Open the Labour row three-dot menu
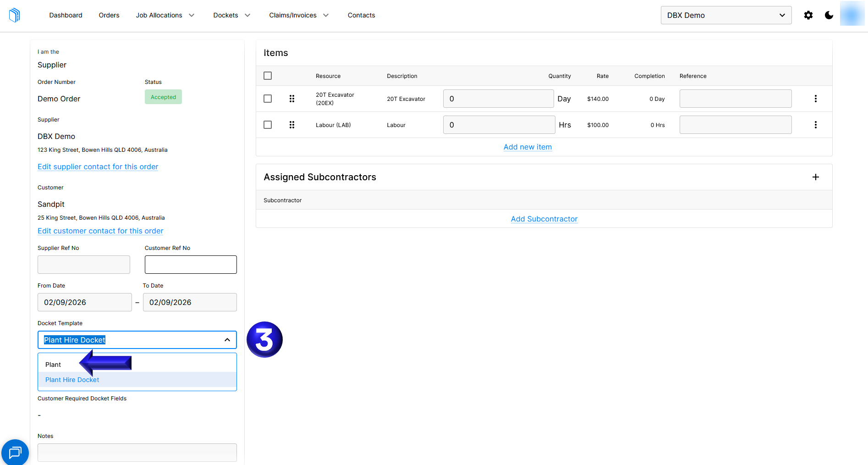Viewport: 868px width, 465px height. [x=816, y=125]
